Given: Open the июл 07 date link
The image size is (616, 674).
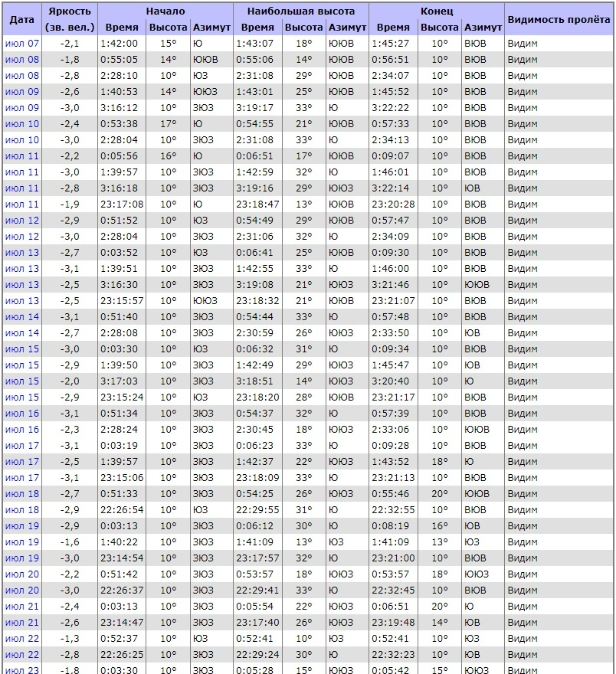Looking at the screenshot, I should (x=22, y=44).
